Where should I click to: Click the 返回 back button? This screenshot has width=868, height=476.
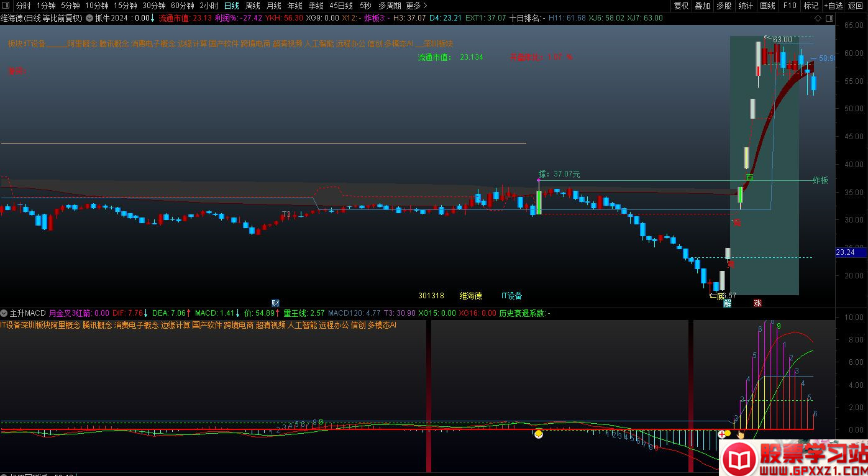click(x=856, y=6)
